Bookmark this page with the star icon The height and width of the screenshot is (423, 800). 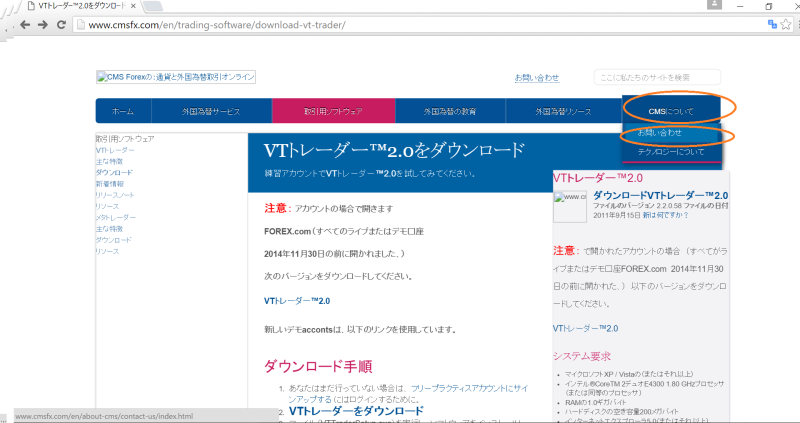786,24
